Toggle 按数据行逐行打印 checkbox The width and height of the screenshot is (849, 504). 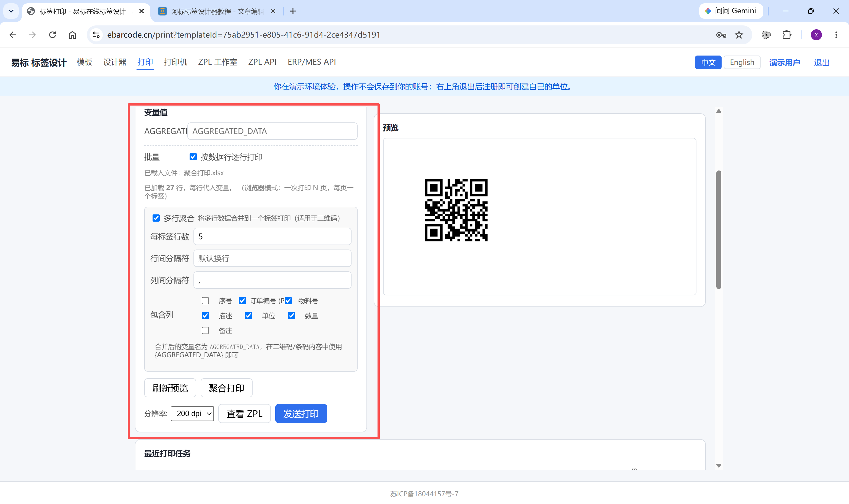pyautogui.click(x=193, y=157)
